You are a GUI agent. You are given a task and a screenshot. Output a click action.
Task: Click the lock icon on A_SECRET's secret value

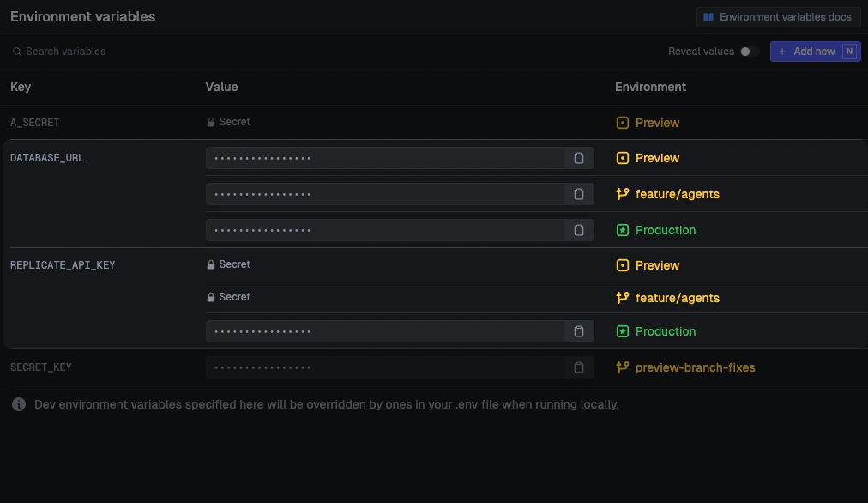click(x=211, y=121)
